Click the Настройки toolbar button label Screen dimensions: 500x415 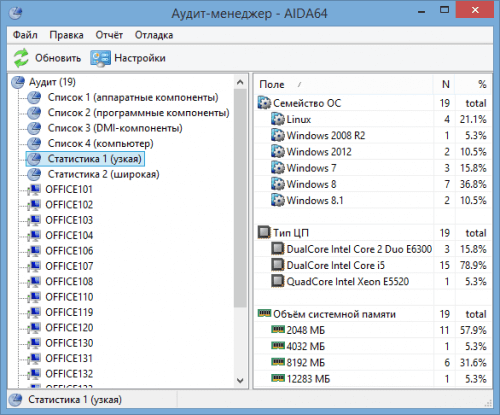pyautogui.click(x=140, y=58)
